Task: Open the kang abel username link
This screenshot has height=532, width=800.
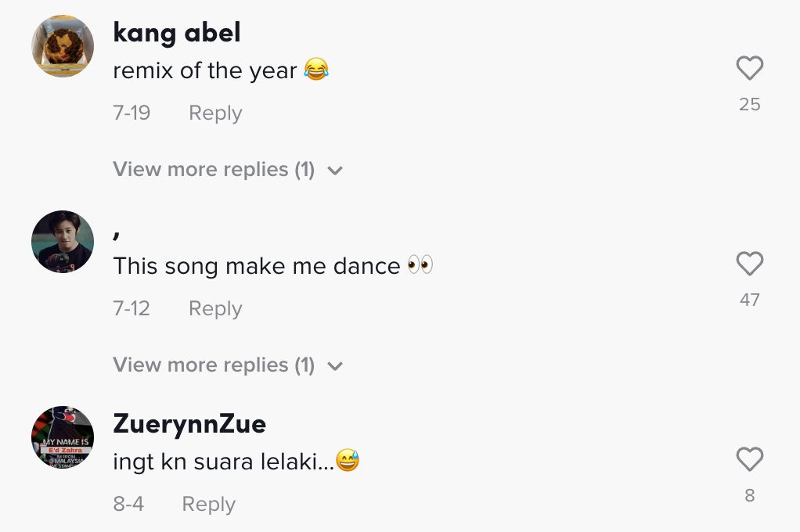Action: click(176, 32)
